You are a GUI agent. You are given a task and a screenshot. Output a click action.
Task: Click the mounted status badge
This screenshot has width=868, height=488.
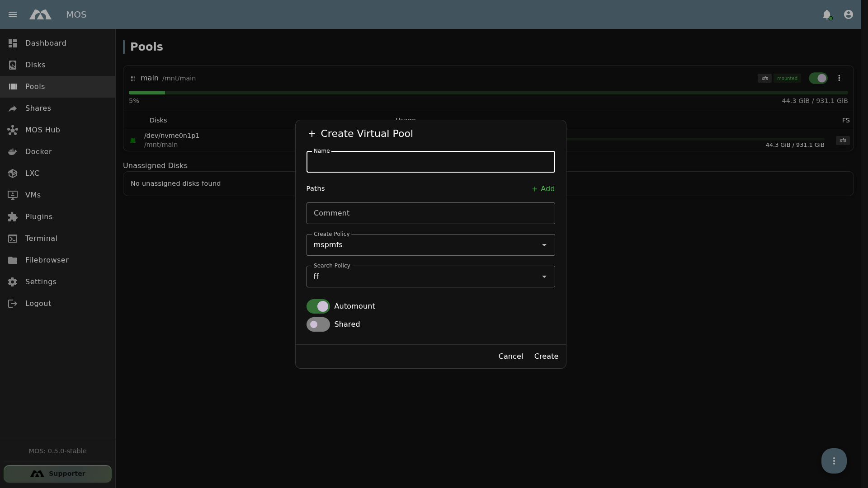(787, 78)
